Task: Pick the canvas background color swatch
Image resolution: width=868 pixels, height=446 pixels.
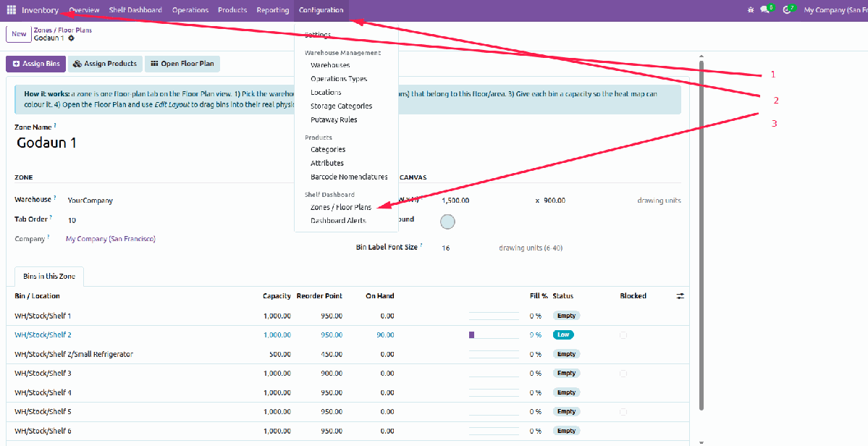Action: pyautogui.click(x=447, y=222)
